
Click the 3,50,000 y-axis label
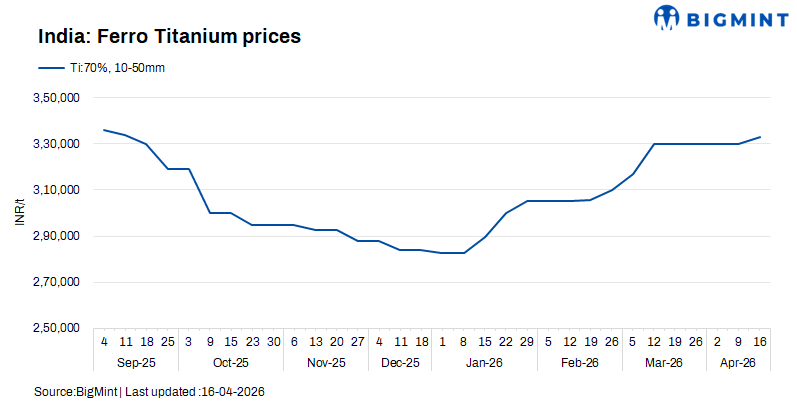click(56, 98)
